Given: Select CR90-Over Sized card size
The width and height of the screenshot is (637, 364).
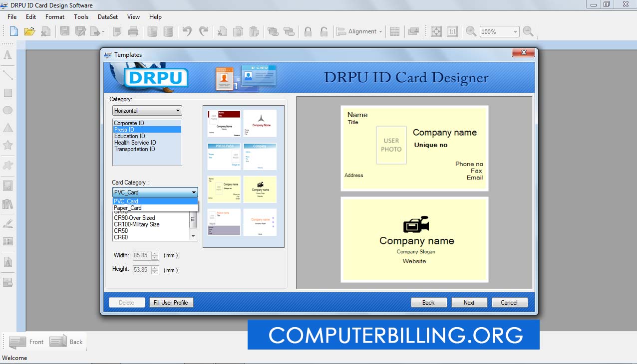Looking at the screenshot, I should point(151,218).
